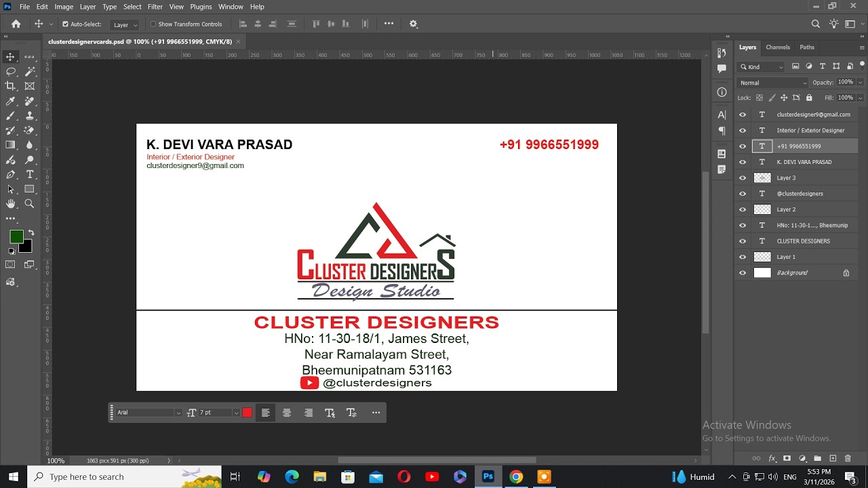Select the Pen tool
The height and width of the screenshot is (488, 868).
click(x=11, y=175)
